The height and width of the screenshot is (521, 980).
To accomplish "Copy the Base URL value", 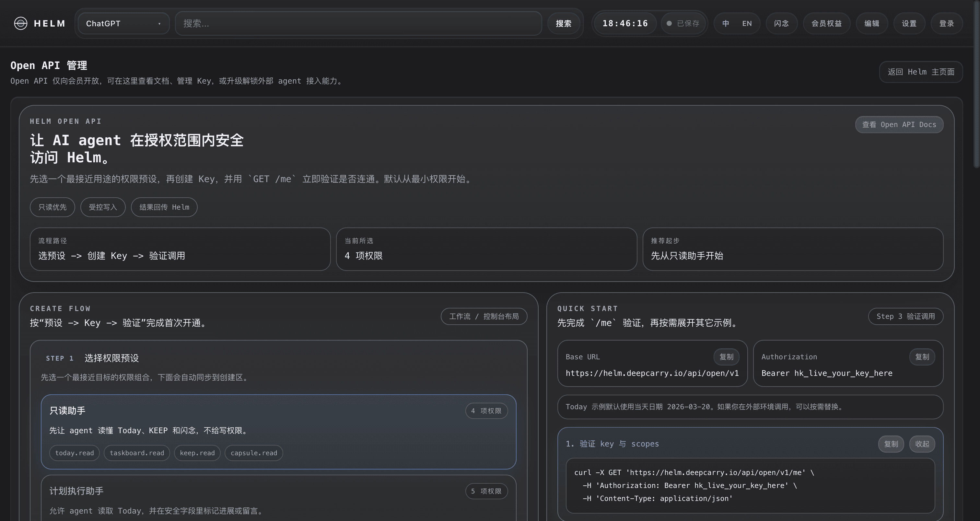I will 726,357.
